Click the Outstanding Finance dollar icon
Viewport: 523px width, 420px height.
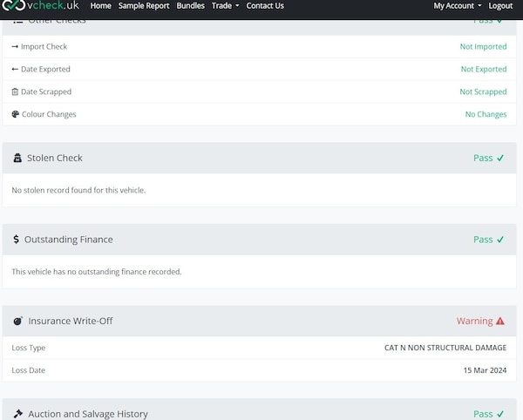[17, 239]
